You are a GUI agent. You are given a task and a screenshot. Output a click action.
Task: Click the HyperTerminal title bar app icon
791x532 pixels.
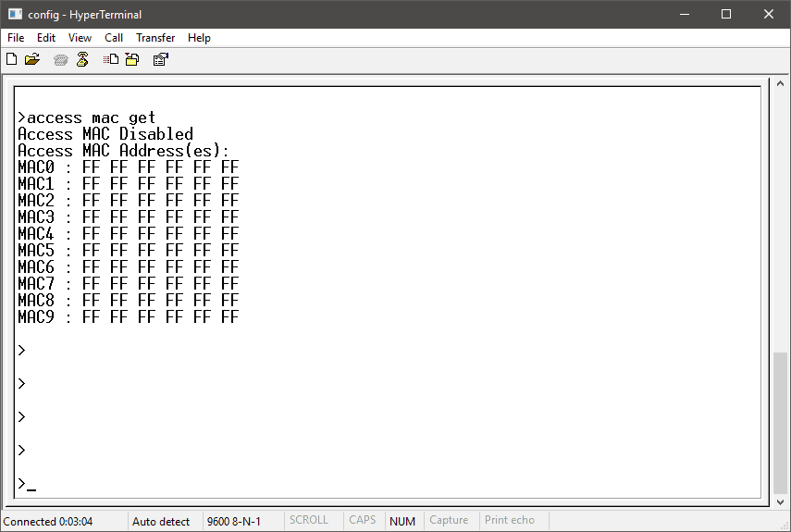(x=15, y=15)
